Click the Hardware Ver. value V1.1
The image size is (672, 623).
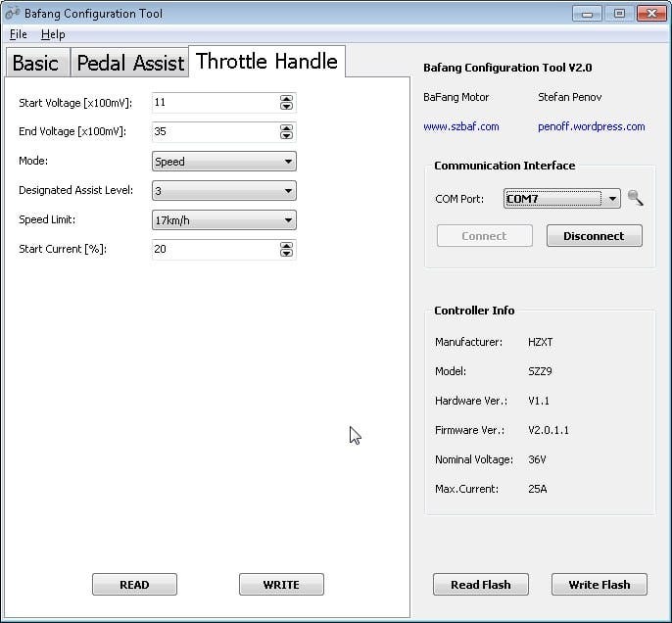(539, 401)
